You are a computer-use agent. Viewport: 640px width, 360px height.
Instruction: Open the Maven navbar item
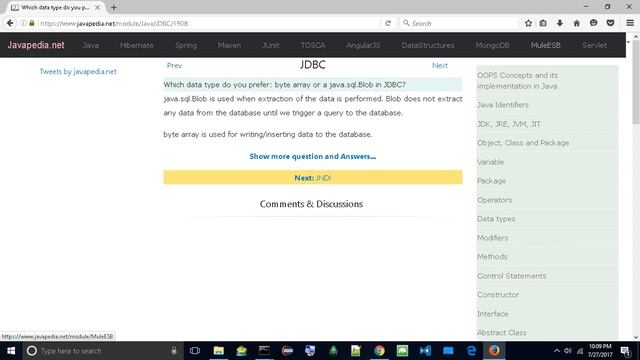tap(229, 45)
